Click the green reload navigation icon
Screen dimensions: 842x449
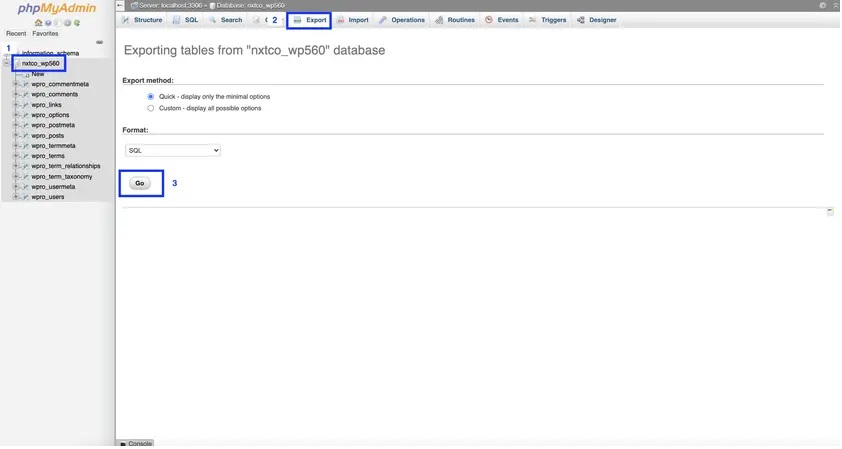click(x=77, y=23)
